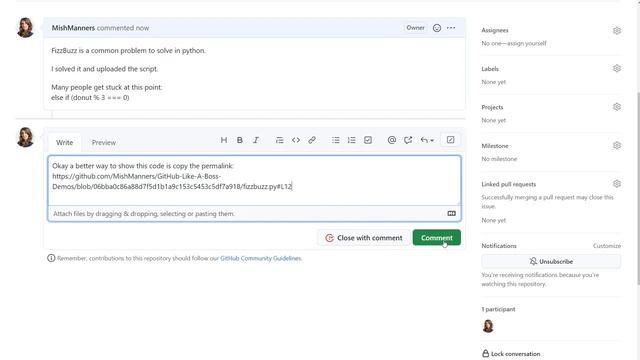Click the Projects heading
Screen dimensions: 640x360
pyautogui.click(x=492, y=107)
